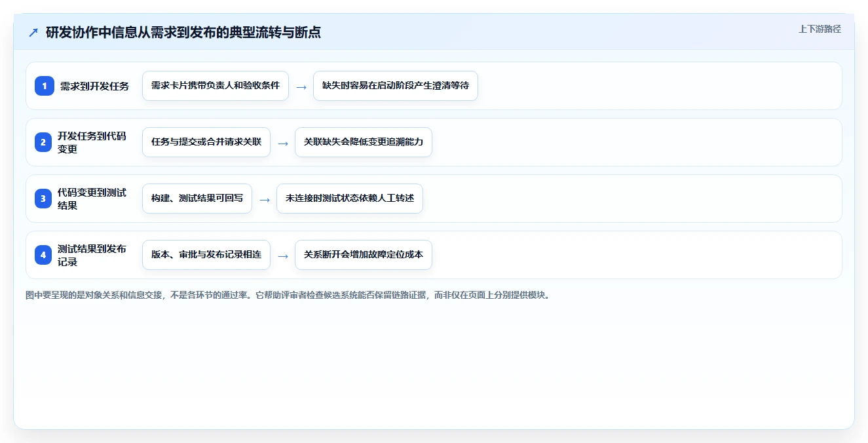868x443 pixels.
Task: Click the 需求卡片携带负责人和验收条件 card
Action: point(216,86)
